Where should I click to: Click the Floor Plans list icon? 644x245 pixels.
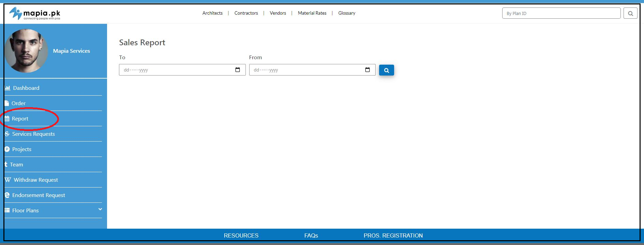pyautogui.click(x=7, y=210)
